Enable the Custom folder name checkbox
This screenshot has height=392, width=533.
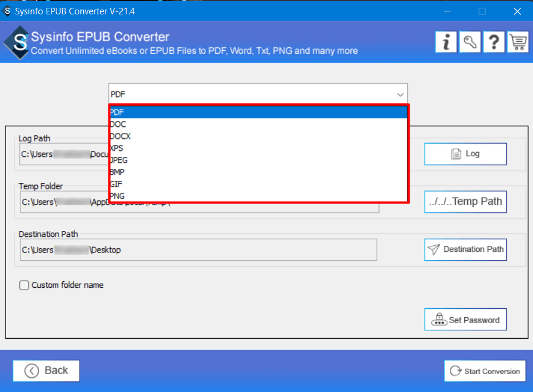click(x=24, y=285)
